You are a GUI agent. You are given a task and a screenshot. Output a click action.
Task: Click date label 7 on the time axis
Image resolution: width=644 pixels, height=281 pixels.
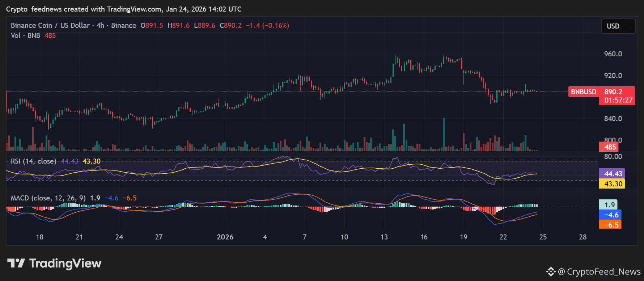point(305,237)
